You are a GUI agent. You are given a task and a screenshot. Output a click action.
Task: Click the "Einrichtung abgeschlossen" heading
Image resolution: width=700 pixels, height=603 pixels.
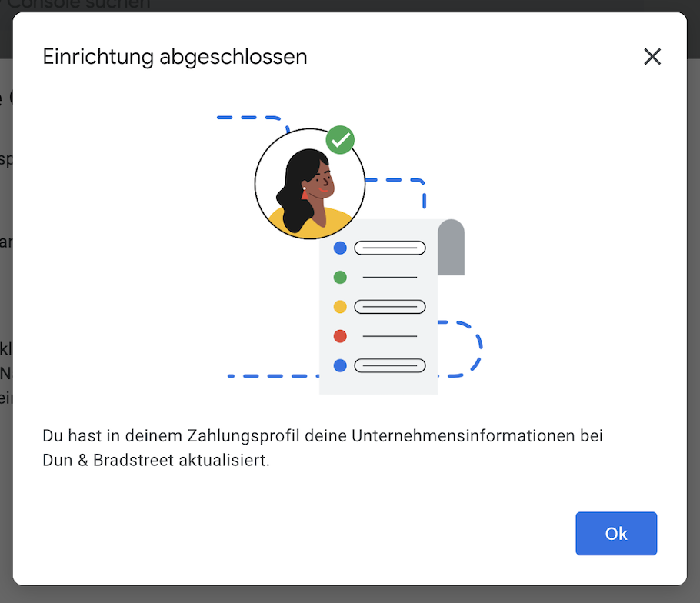pos(175,57)
